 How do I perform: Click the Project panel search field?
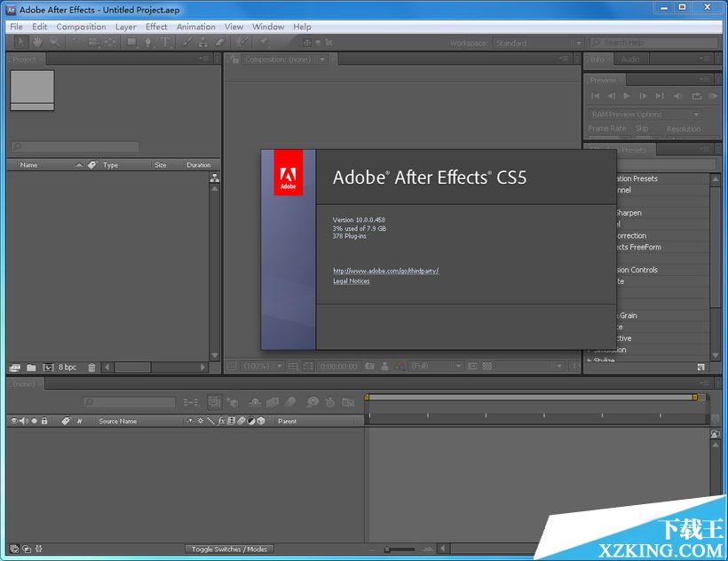click(x=75, y=146)
